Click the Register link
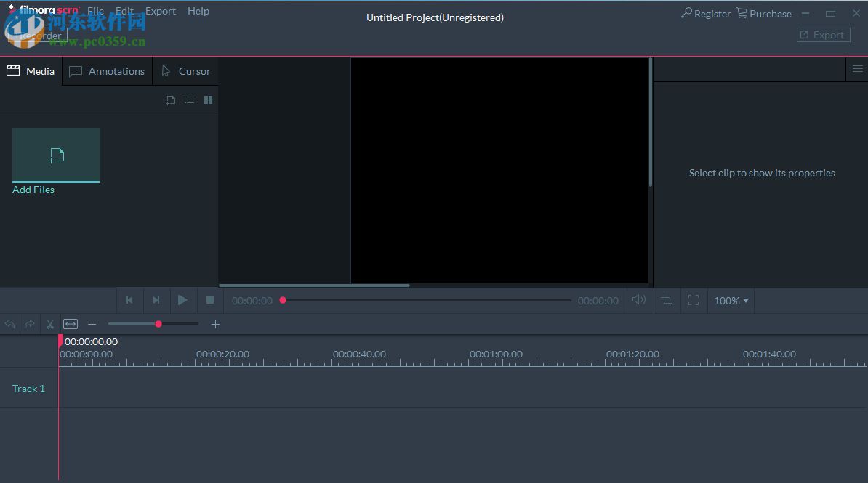The width and height of the screenshot is (868, 483). 706,13
